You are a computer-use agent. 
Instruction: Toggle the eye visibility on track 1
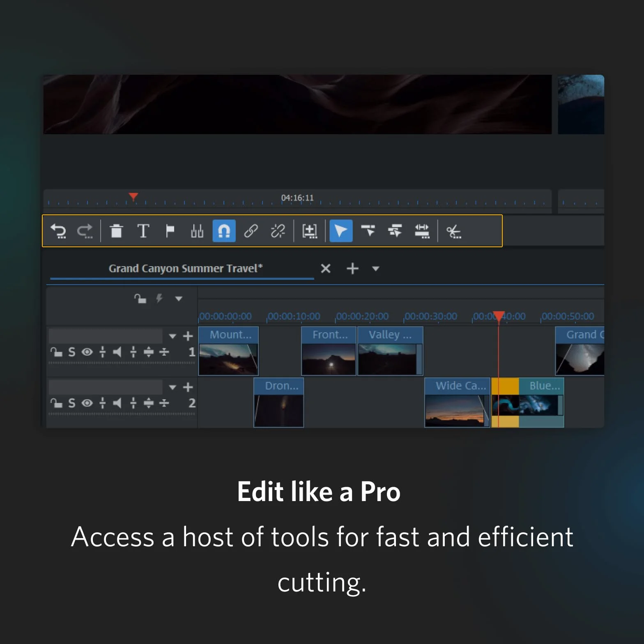pos(87,352)
